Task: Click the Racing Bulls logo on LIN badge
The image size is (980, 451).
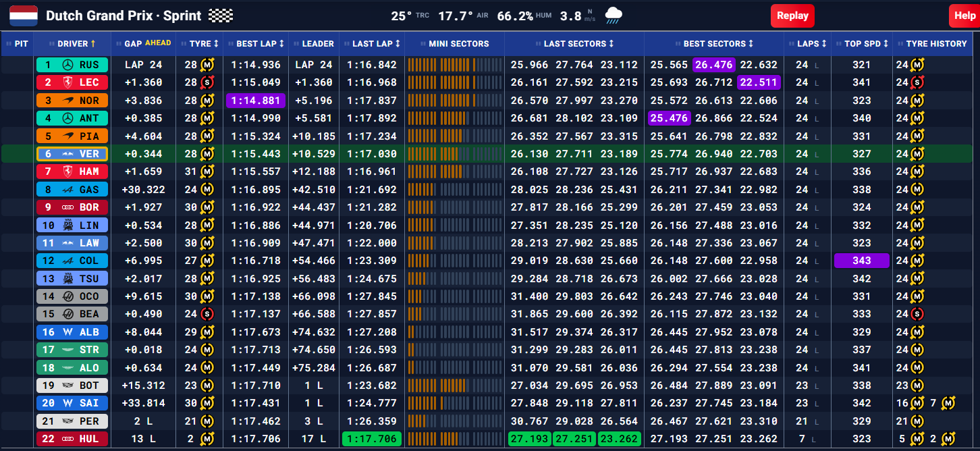Action: point(67,225)
